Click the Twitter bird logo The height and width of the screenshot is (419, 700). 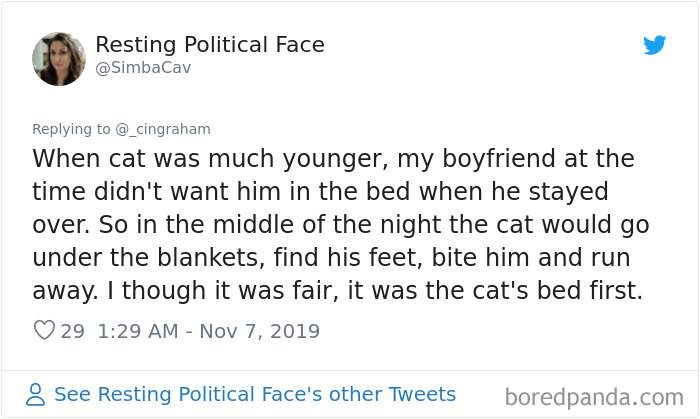pyautogui.click(x=654, y=45)
